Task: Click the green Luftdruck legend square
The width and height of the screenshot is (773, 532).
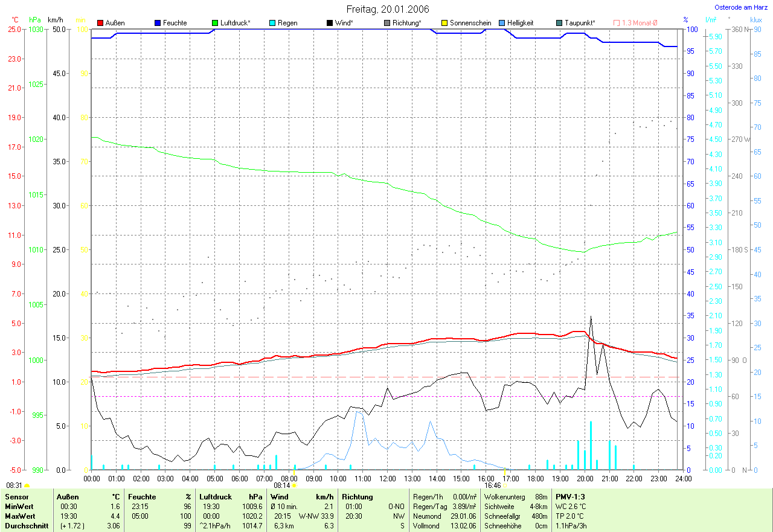Action: pyautogui.click(x=215, y=23)
